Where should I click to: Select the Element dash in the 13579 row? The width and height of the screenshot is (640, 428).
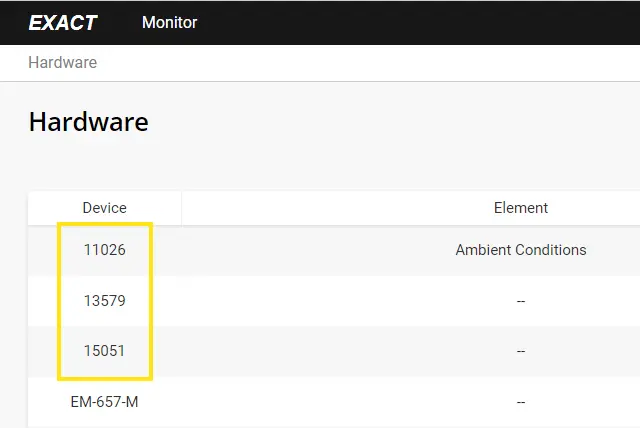click(520, 301)
